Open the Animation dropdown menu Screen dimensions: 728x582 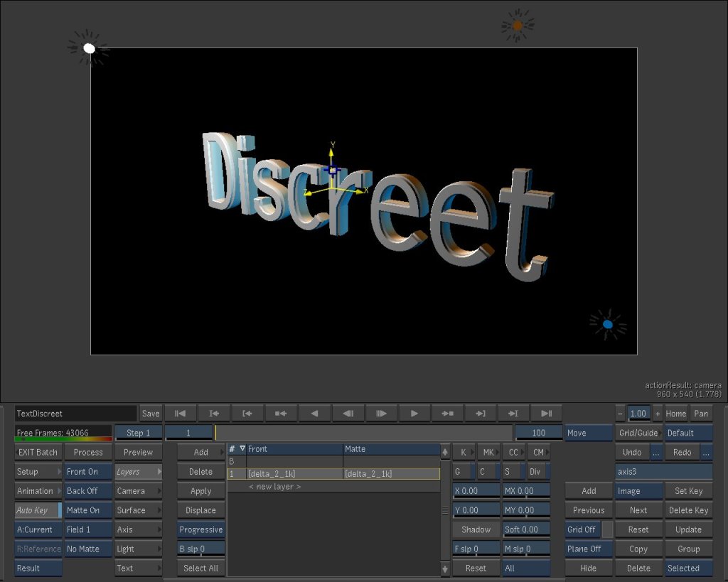(x=38, y=491)
